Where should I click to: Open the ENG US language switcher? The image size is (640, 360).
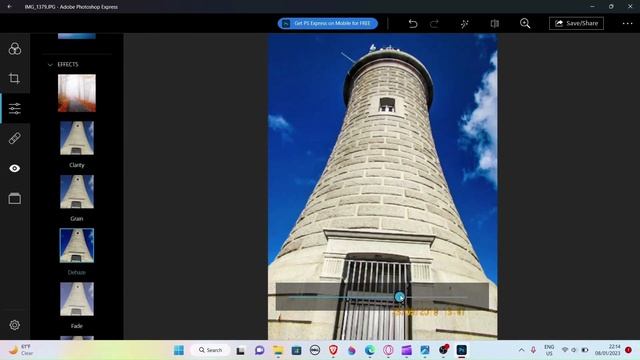pyautogui.click(x=549, y=350)
